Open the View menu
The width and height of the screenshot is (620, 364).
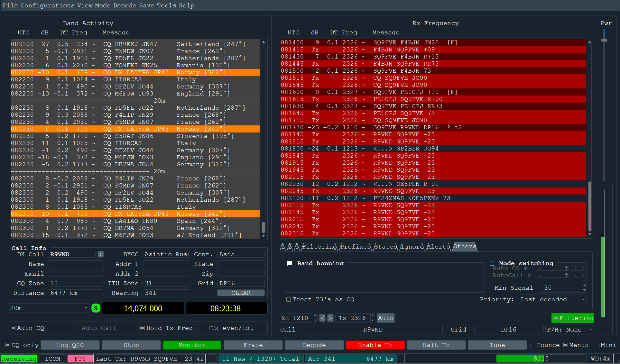[85, 5]
